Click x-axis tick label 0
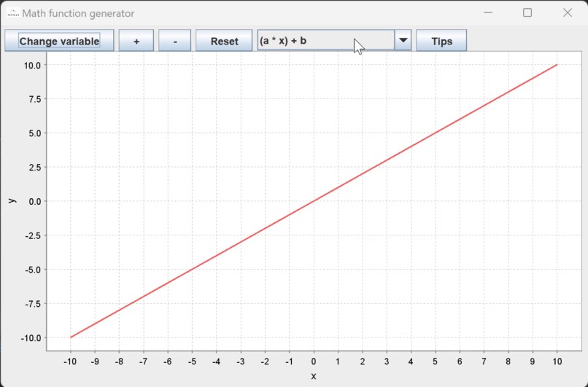The image size is (588, 387). (314, 361)
